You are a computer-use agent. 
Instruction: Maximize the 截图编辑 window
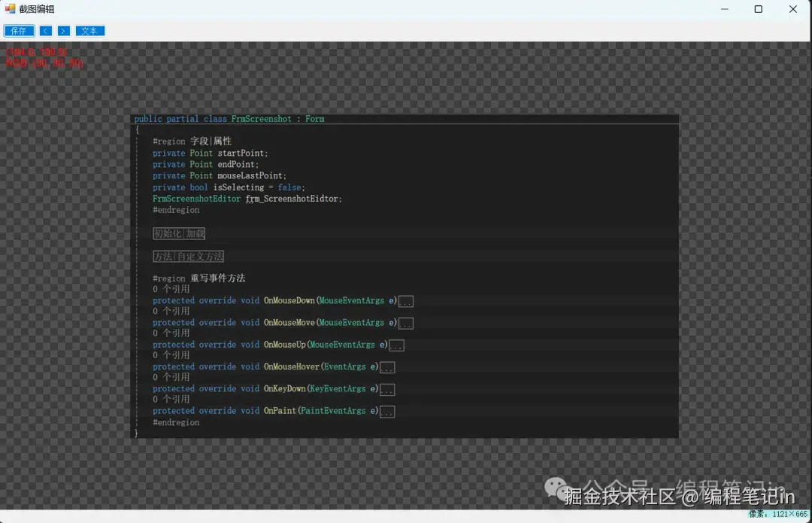758,9
